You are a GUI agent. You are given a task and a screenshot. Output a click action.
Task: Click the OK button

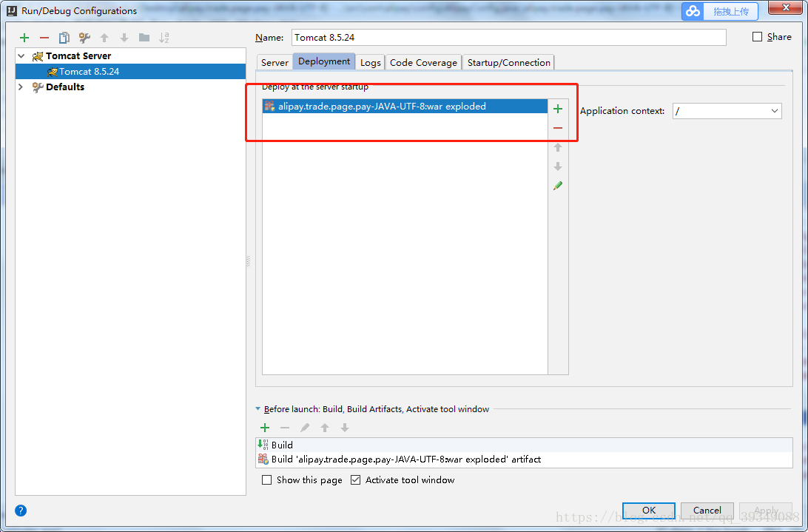point(649,511)
